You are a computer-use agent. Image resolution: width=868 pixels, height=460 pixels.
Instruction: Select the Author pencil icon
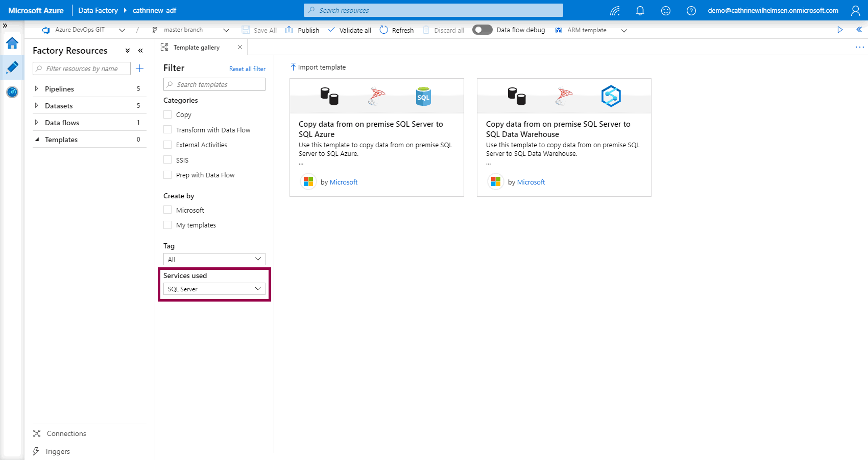[12, 67]
